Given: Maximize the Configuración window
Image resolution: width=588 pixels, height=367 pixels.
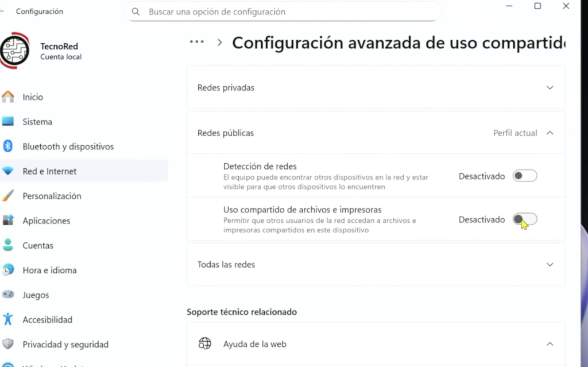Looking at the screenshot, I should [x=537, y=6].
